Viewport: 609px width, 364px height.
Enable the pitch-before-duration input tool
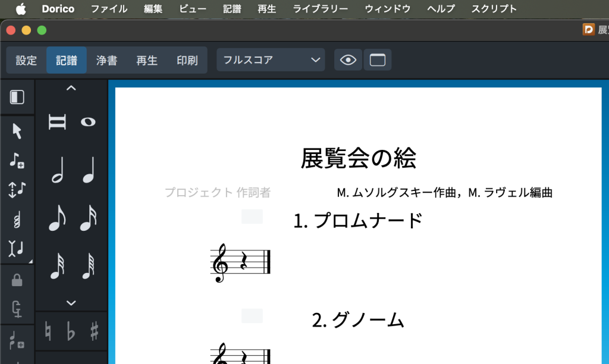(17, 190)
